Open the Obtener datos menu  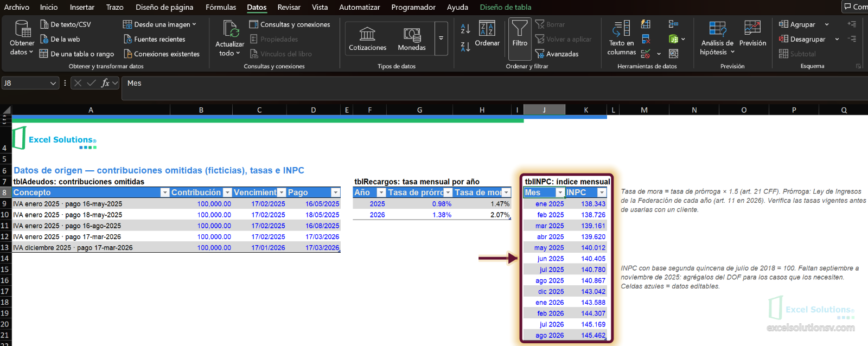coord(22,38)
